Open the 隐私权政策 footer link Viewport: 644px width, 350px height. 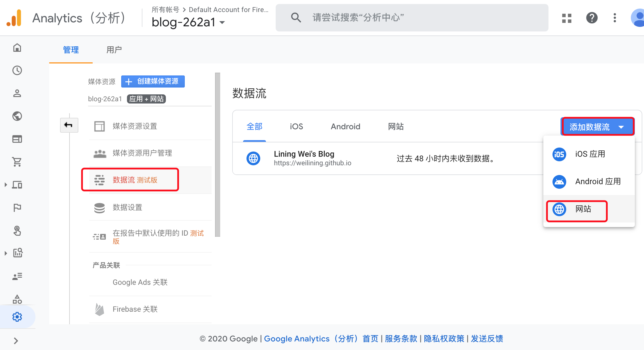point(444,339)
